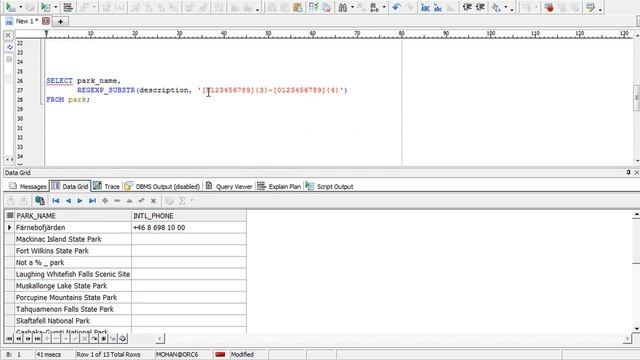Click the refresh icon in editor gutter
Image resolution: width=640 pixels, height=360 pixels.
[x=9, y=47]
